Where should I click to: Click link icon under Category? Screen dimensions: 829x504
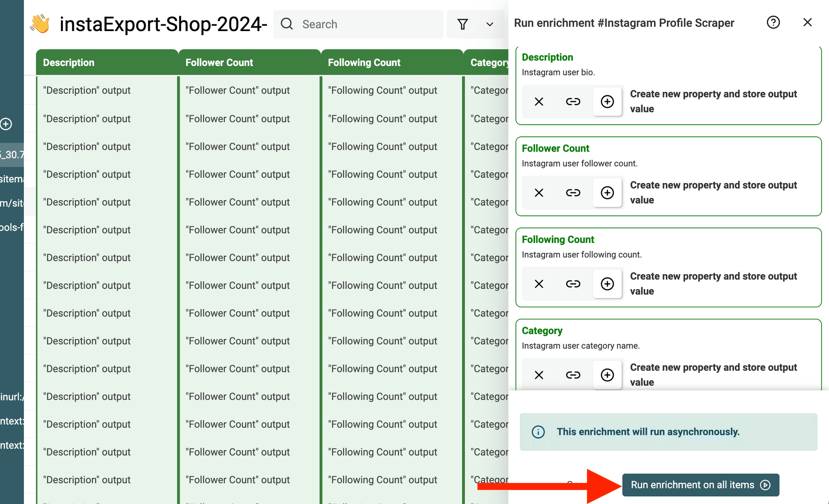pyautogui.click(x=573, y=375)
